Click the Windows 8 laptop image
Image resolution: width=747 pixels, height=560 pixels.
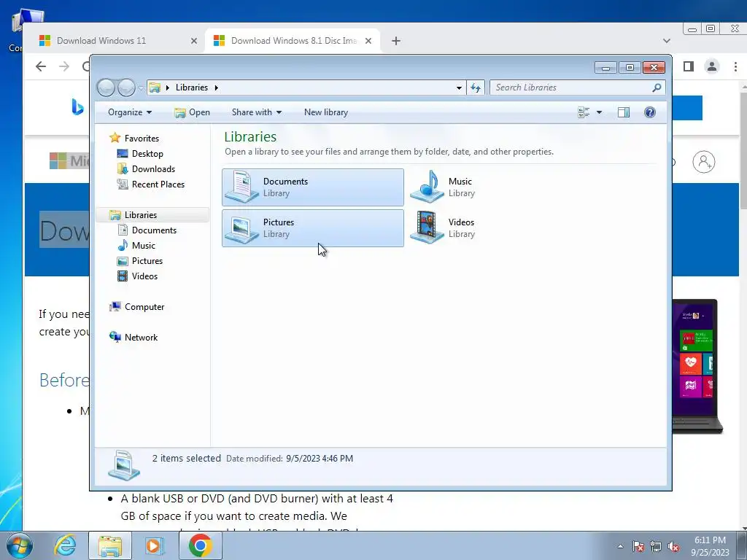pyautogui.click(x=697, y=366)
